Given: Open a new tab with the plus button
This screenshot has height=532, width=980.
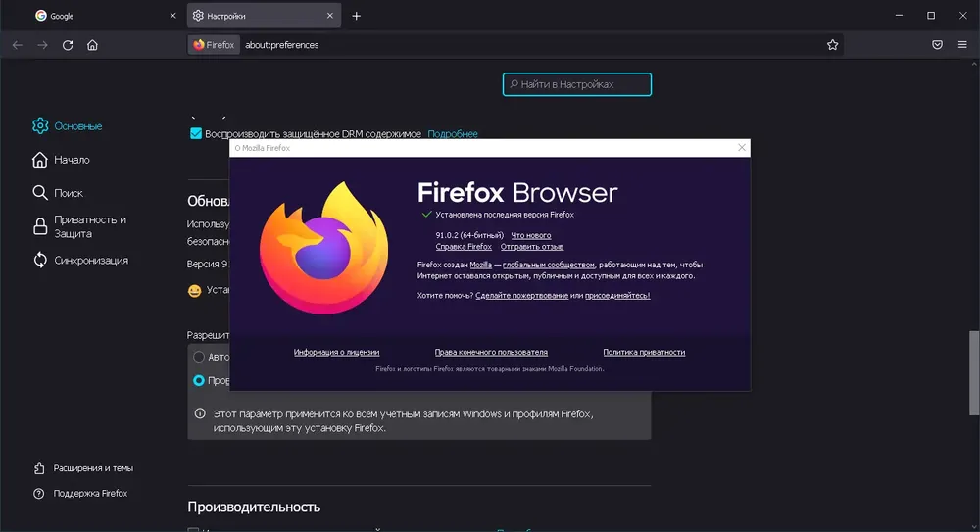Looking at the screenshot, I should [x=357, y=16].
